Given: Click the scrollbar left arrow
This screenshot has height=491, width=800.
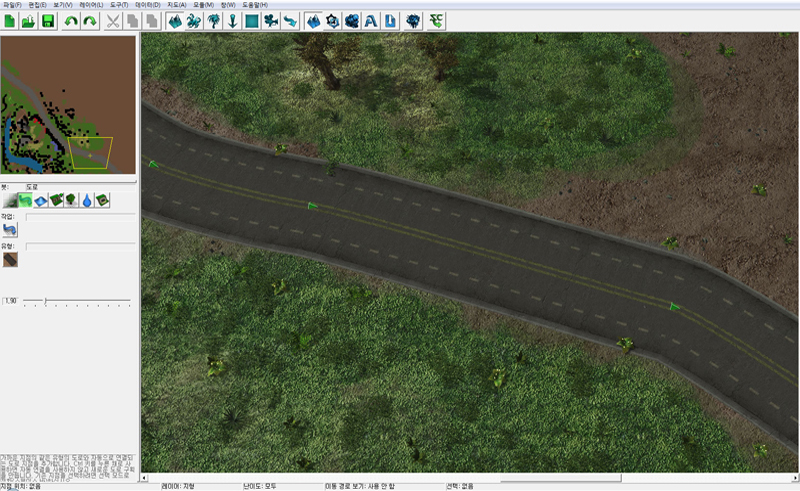Looking at the screenshot, I should 145,478.
